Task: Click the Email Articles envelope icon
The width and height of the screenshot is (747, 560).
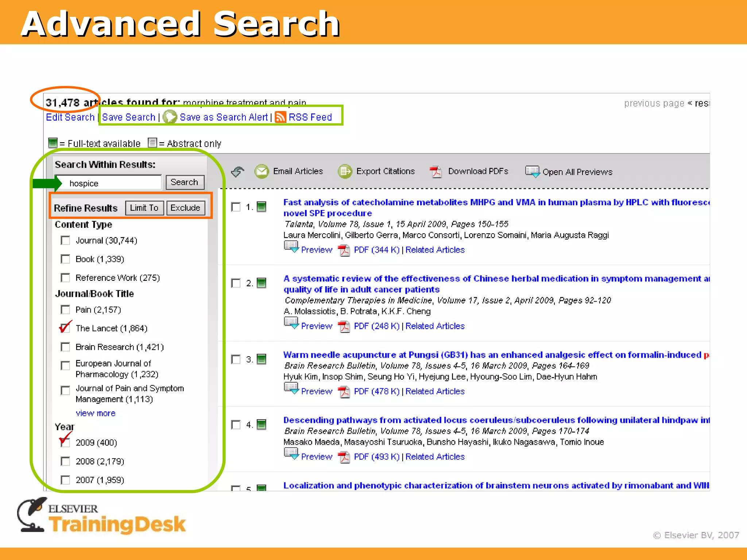Action: click(261, 171)
